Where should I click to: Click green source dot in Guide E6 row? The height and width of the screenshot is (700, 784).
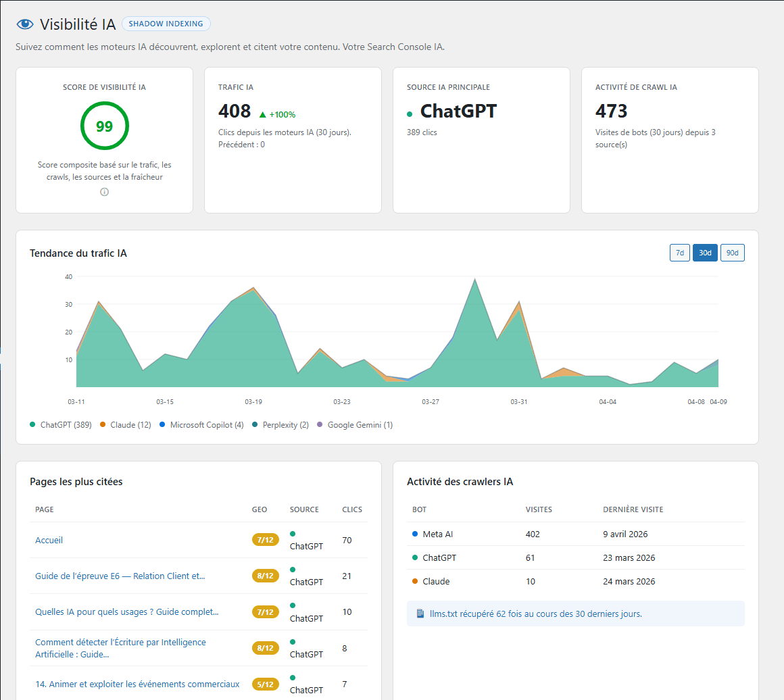[x=293, y=570]
